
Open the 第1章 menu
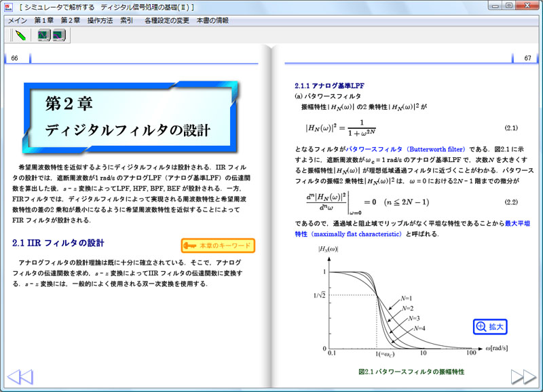click(x=43, y=20)
